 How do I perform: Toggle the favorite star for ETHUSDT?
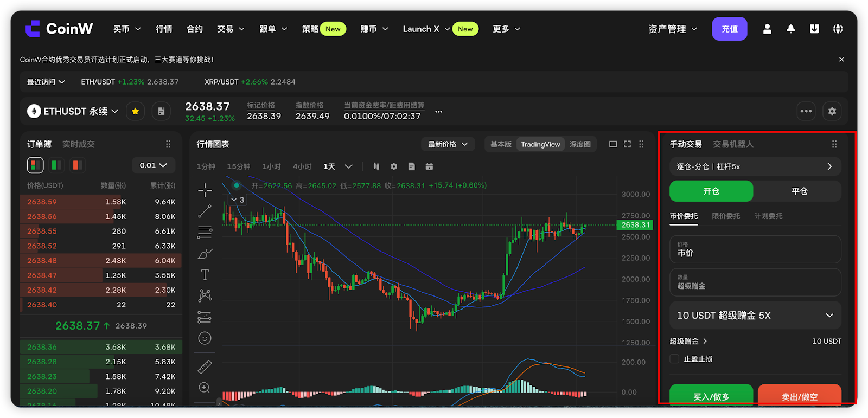coord(135,111)
